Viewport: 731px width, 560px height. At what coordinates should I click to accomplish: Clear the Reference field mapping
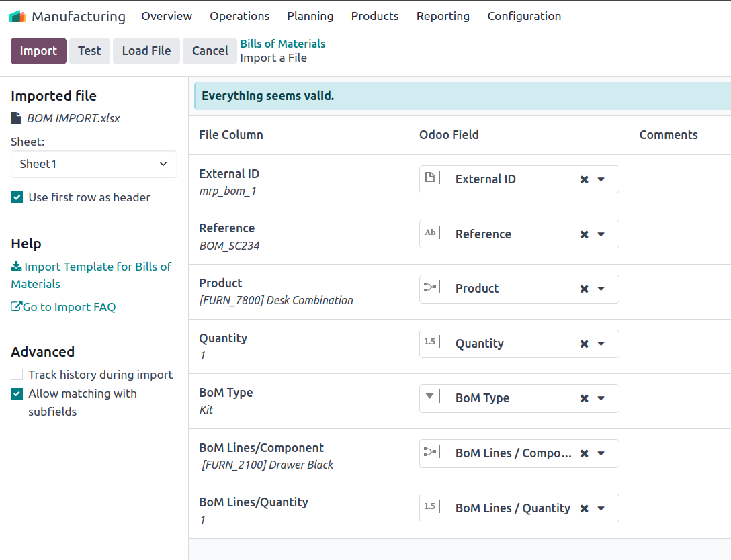pyautogui.click(x=584, y=234)
